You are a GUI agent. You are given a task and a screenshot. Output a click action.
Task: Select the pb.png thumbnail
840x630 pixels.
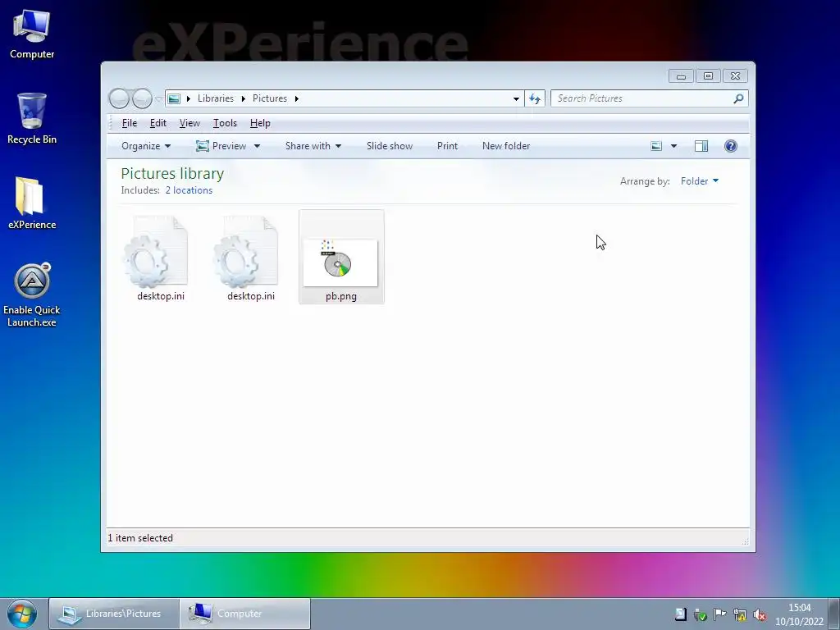pyautogui.click(x=340, y=262)
